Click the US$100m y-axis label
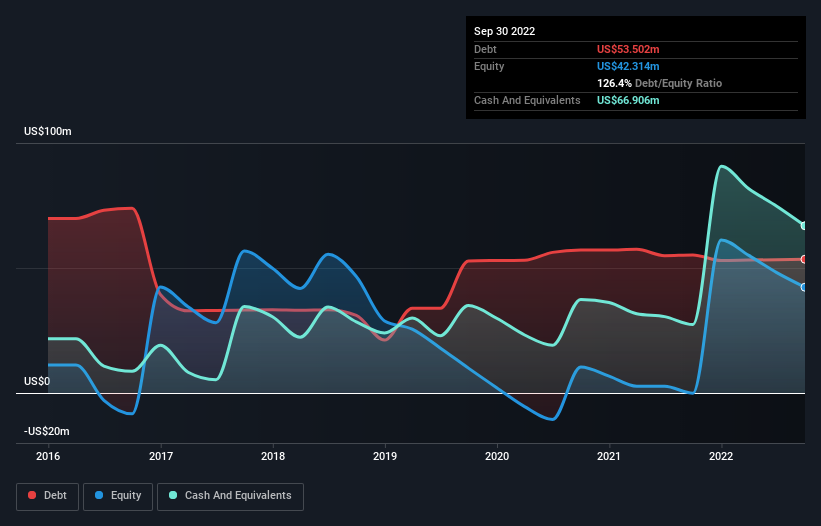821x526 pixels. 48,131
